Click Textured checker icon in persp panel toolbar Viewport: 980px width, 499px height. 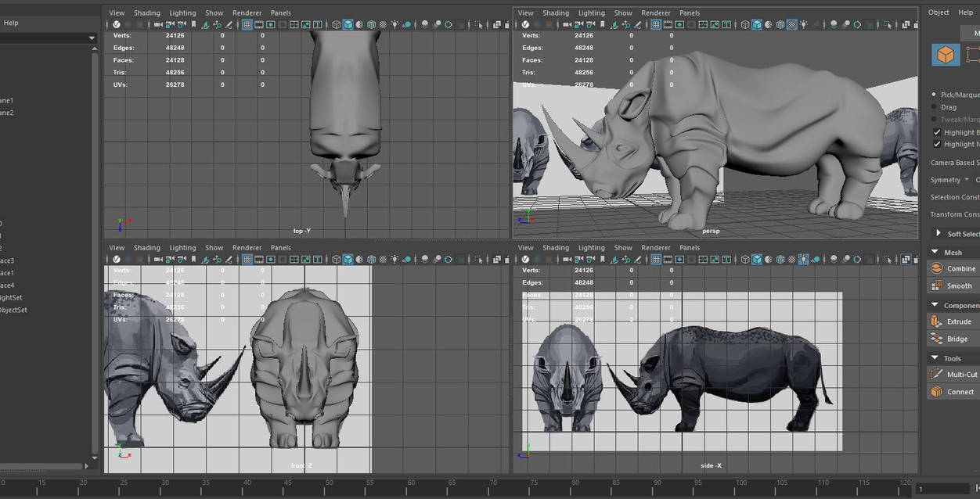coord(791,24)
